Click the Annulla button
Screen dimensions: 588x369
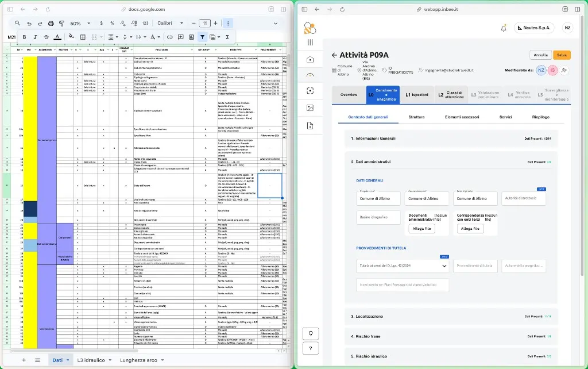click(x=540, y=55)
